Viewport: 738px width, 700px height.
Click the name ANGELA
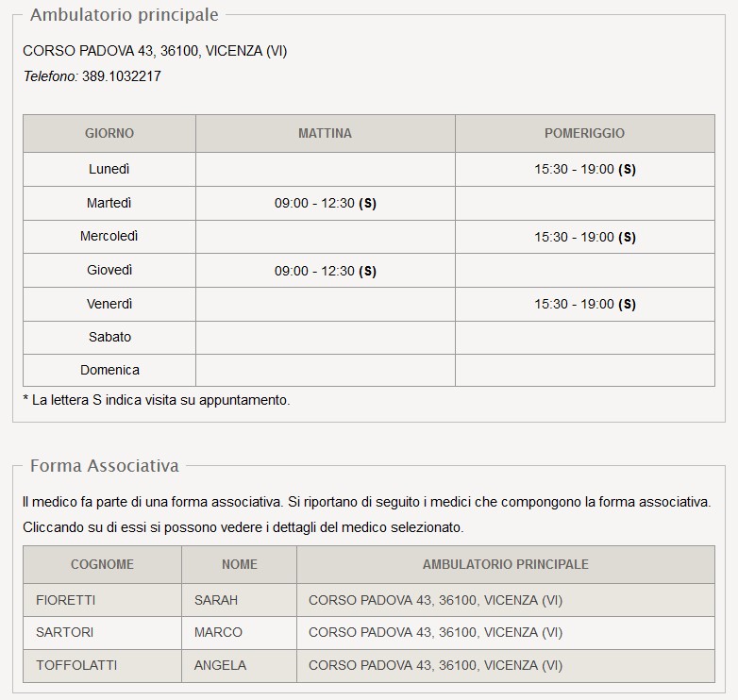220,665
